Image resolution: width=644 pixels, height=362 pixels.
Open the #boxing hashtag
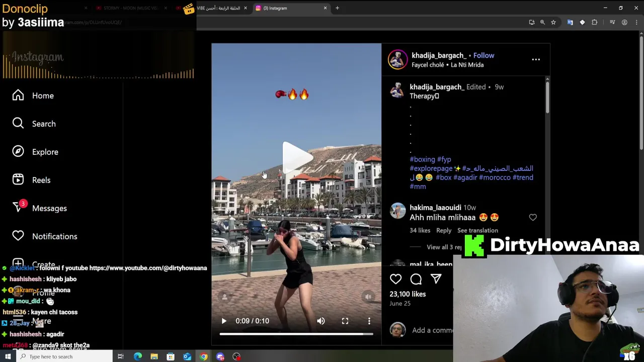coord(422,159)
